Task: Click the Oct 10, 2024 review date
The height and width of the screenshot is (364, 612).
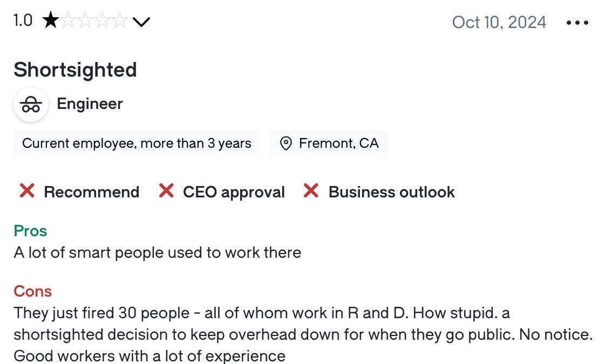Action: pyautogui.click(x=499, y=23)
